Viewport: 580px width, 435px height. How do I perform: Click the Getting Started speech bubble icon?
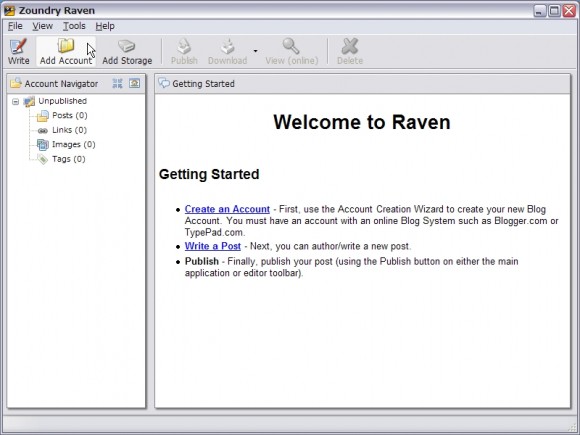pos(164,83)
